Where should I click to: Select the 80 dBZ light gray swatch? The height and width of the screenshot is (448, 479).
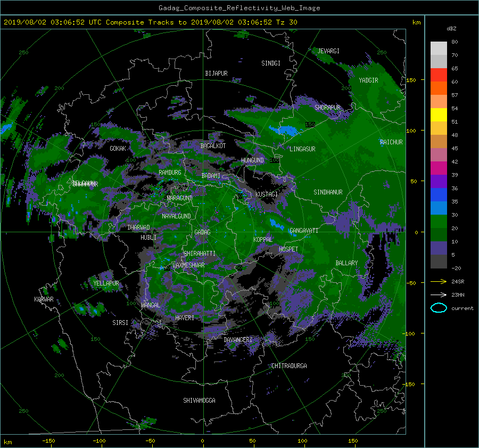tap(439, 48)
